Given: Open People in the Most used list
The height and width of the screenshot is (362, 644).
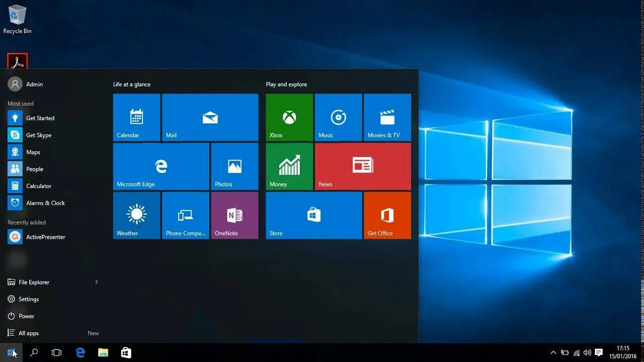Looking at the screenshot, I should pyautogui.click(x=53, y=169).
